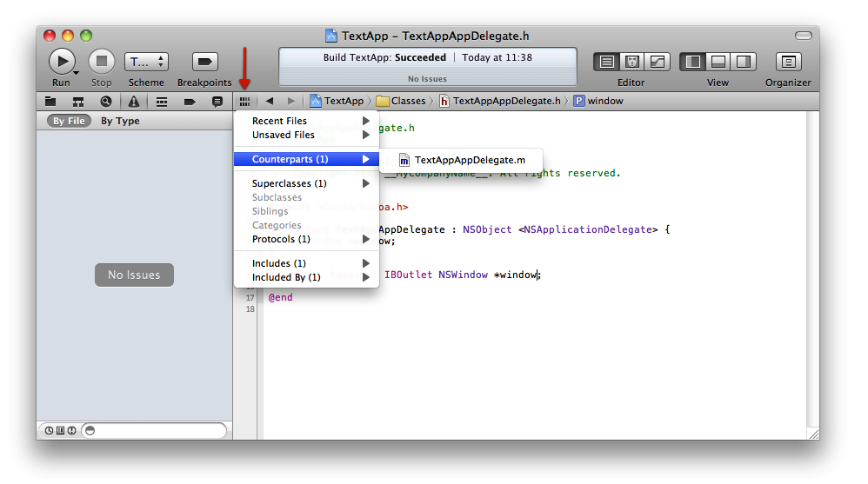Open TextAppAppDelegate.m counterpart file
Image resolution: width=868 pixels, height=484 pixels.
[461, 160]
